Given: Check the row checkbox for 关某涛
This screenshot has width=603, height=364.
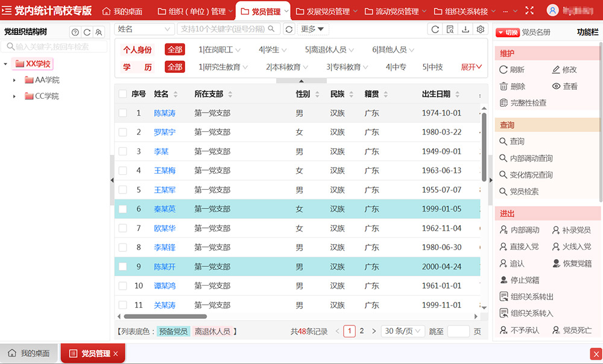Looking at the screenshot, I should [x=122, y=305].
